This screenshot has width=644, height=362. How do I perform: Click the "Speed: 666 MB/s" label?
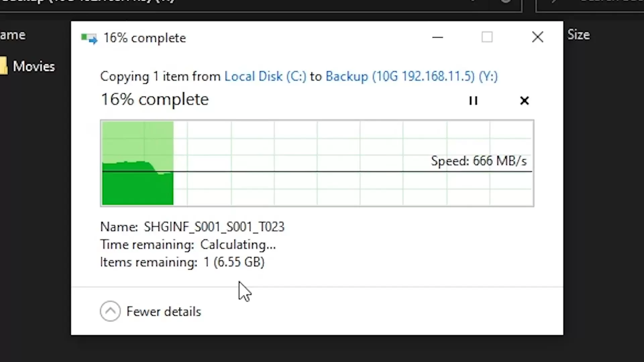pyautogui.click(x=479, y=161)
